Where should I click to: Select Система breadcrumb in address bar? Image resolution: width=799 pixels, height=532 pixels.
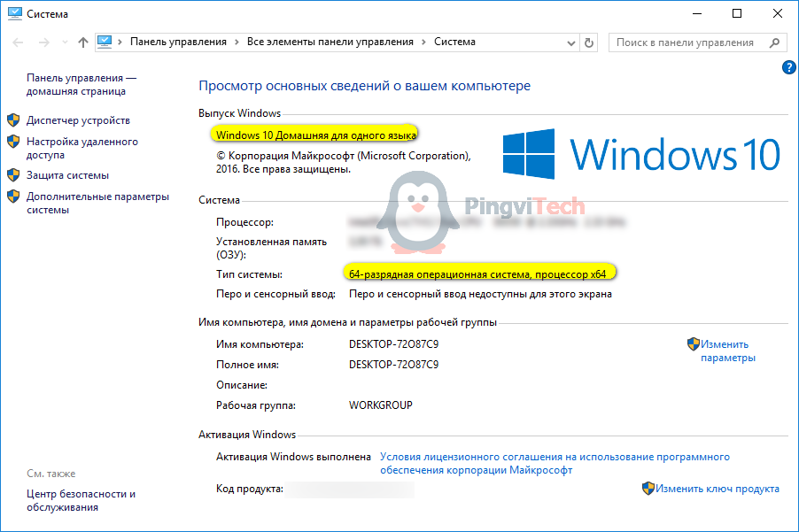(x=454, y=42)
